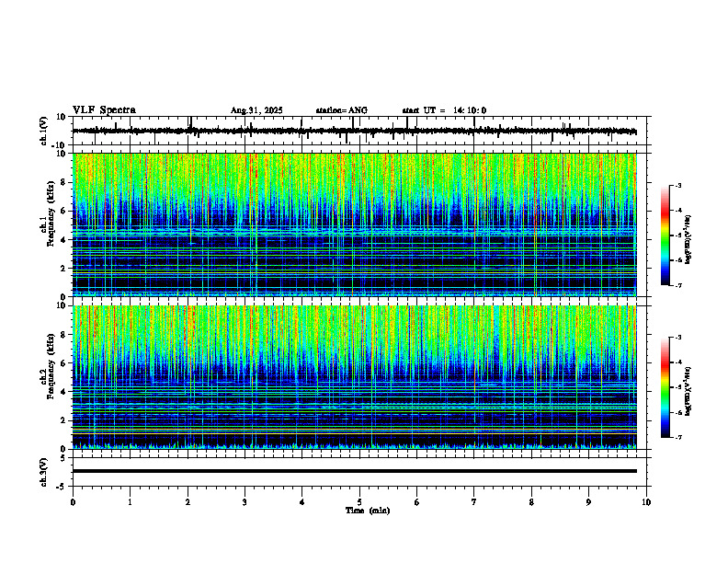Image resolution: width=728 pixels, height=563 pixels.
Task: Click the ch.2 colorbar -7 label
Action: pyautogui.click(x=677, y=437)
